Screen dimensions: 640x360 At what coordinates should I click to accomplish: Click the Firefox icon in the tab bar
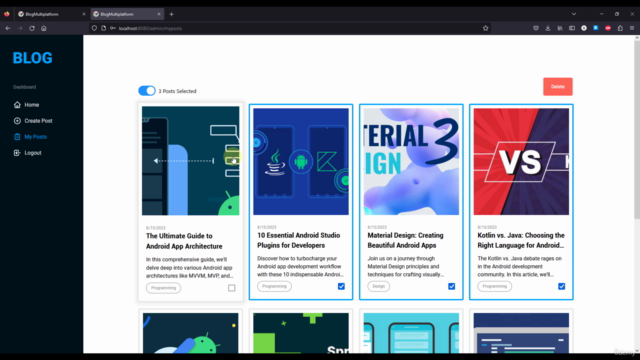tap(7, 14)
